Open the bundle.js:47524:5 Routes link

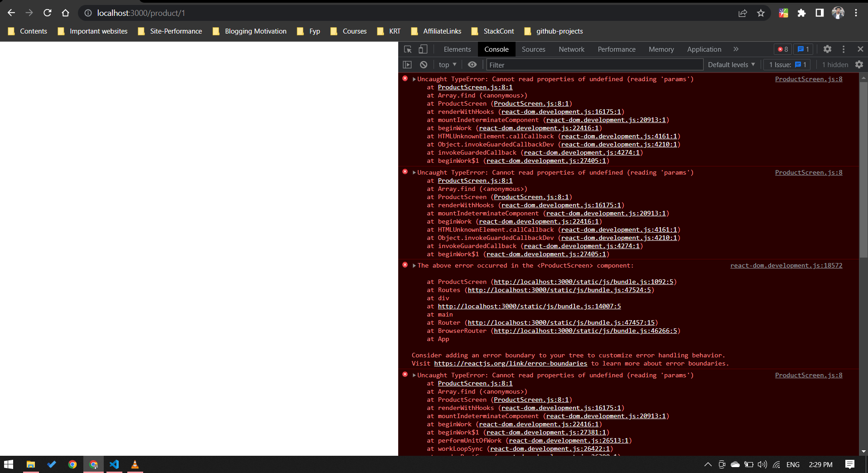(559, 290)
